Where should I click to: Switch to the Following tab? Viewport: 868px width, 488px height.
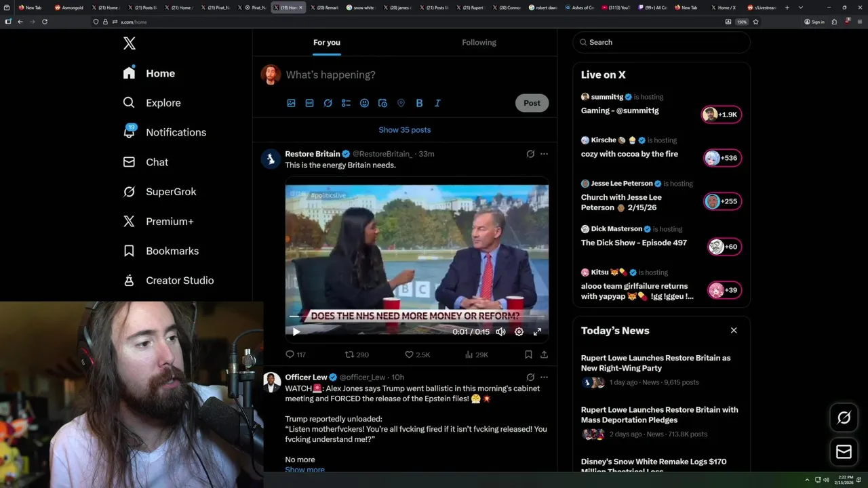coord(479,42)
